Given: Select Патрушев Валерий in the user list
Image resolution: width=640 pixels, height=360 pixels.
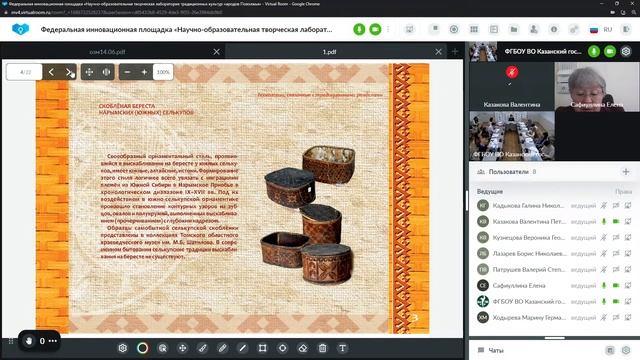Looking at the screenshot, I should [x=554, y=269].
